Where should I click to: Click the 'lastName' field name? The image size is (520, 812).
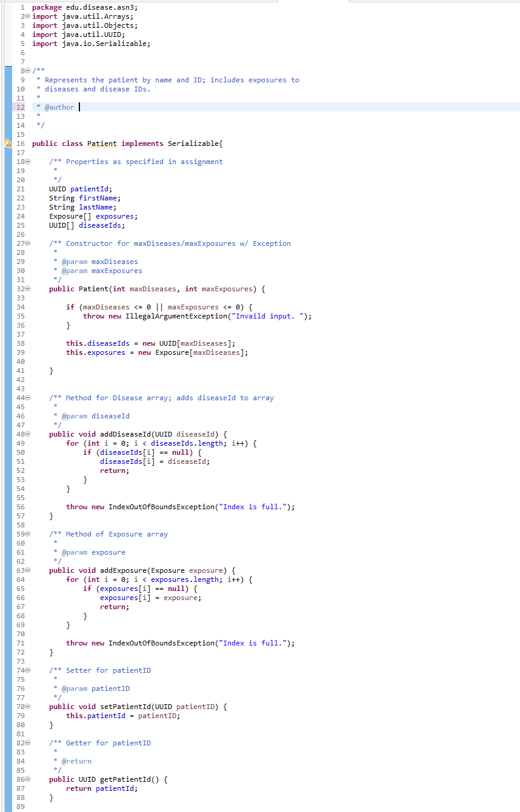[96, 207]
